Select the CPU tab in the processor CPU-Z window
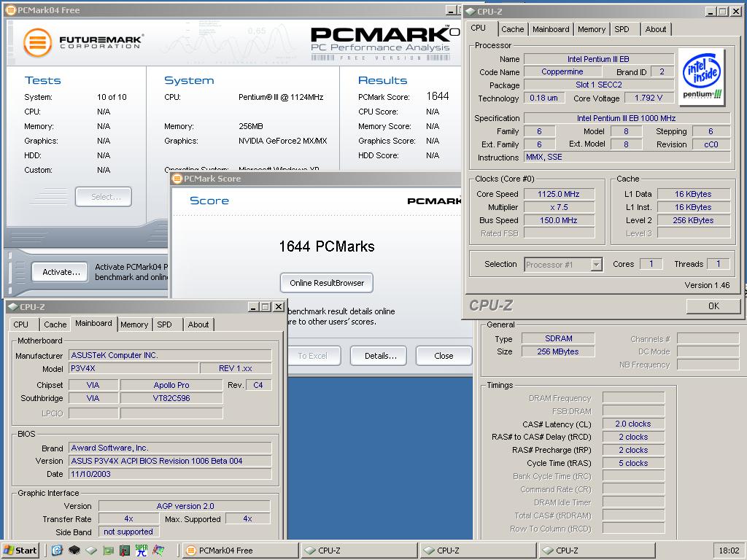The image size is (747, 560). click(479, 28)
